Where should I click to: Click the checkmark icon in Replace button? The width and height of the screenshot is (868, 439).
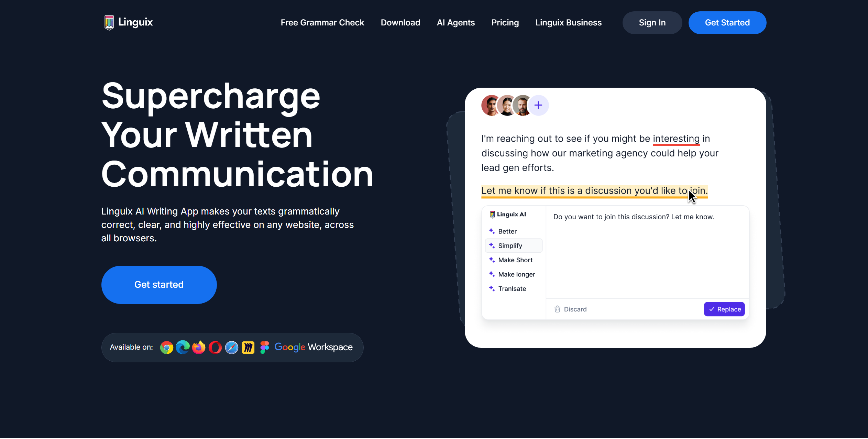coord(711,309)
